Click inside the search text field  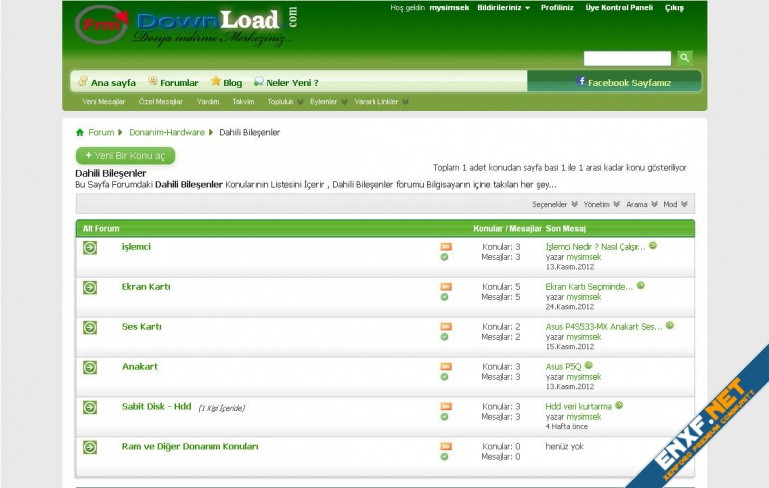(x=627, y=59)
